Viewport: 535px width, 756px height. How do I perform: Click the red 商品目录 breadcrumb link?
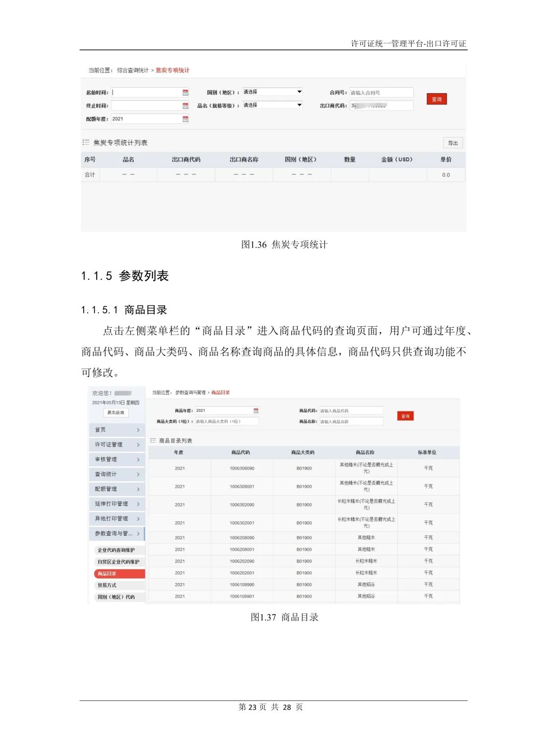click(220, 393)
